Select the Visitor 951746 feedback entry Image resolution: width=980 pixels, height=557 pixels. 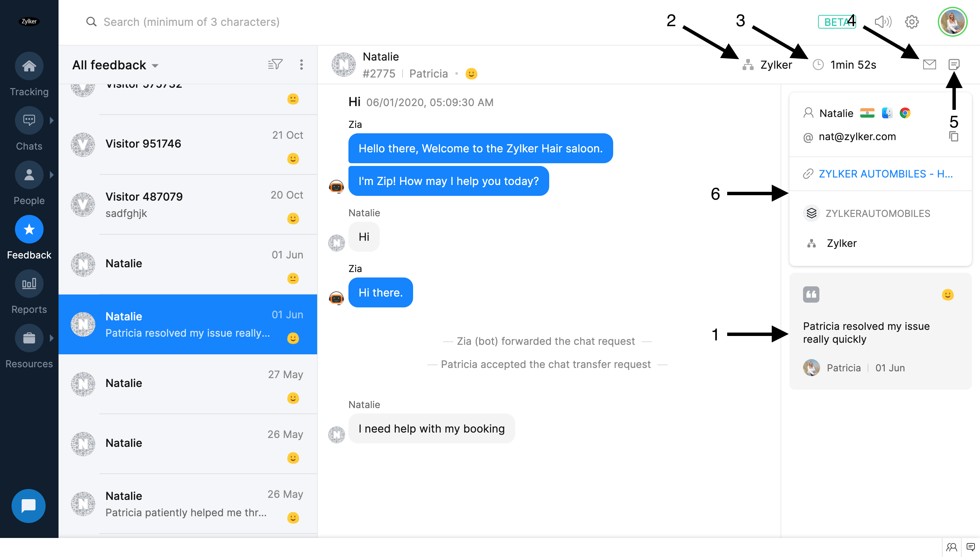187,145
